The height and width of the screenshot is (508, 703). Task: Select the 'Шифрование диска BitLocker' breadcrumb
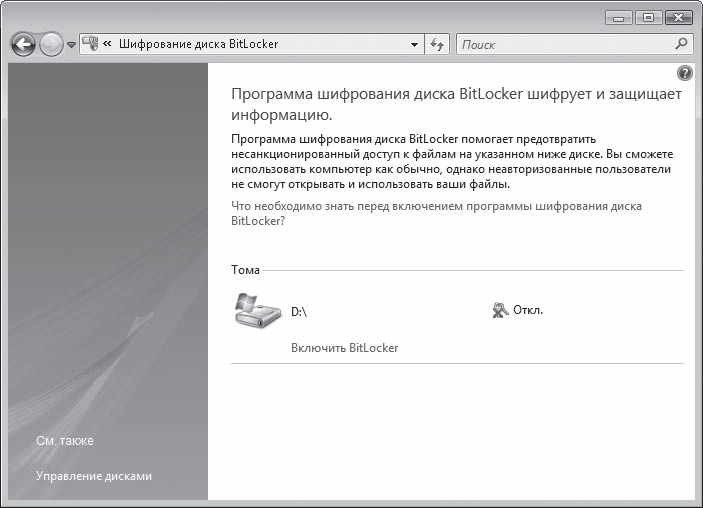(198, 45)
